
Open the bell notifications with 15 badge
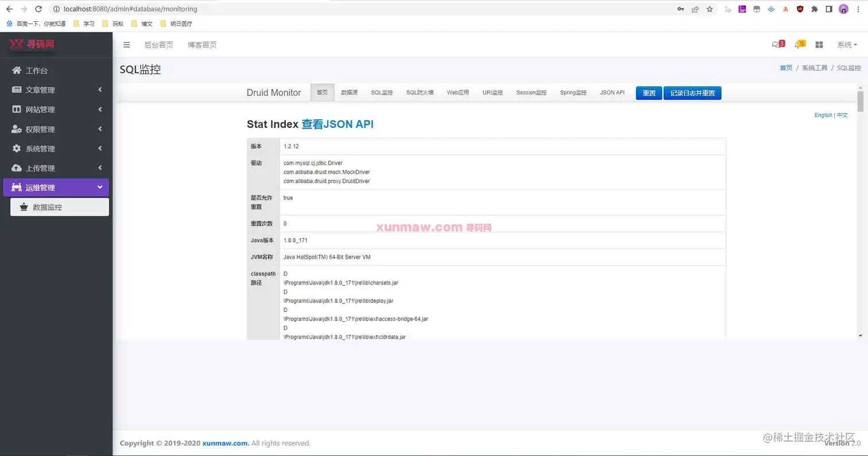pyautogui.click(x=799, y=44)
